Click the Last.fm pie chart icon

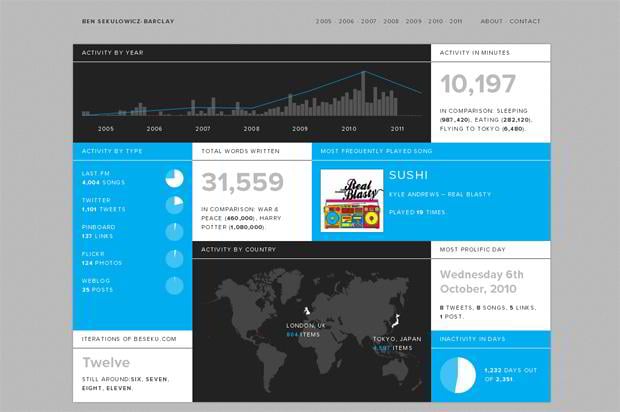coord(174,177)
